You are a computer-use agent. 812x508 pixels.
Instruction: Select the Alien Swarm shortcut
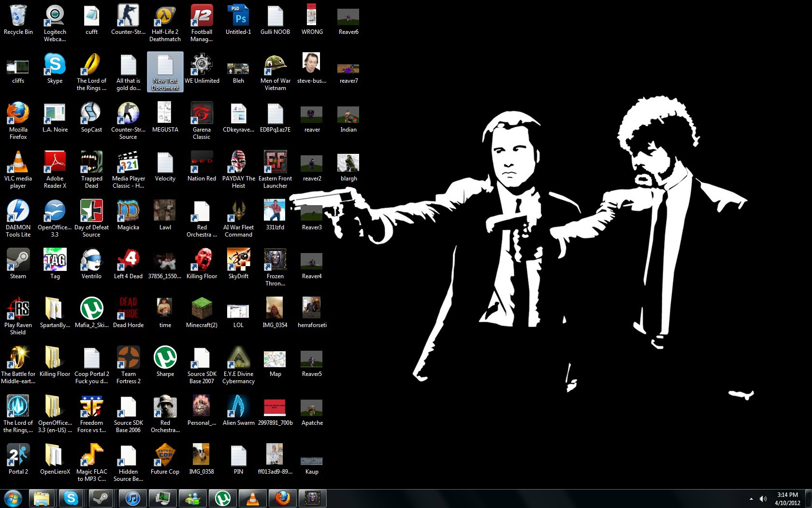238,411
